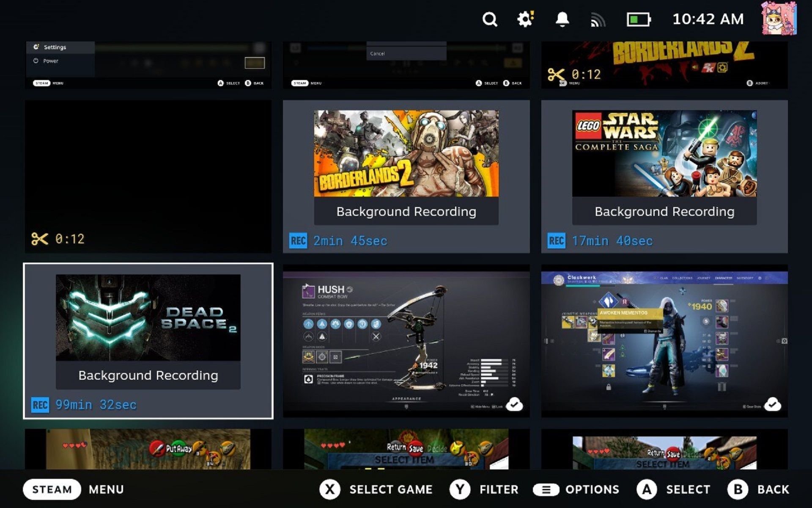Open your profile via the cat avatar

pos(778,19)
